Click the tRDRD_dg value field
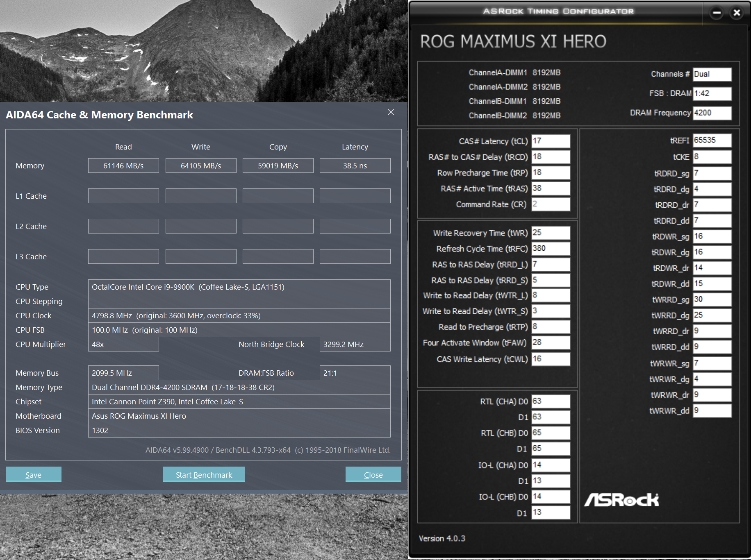This screenshot has height=560, width=751. point(712,189)
